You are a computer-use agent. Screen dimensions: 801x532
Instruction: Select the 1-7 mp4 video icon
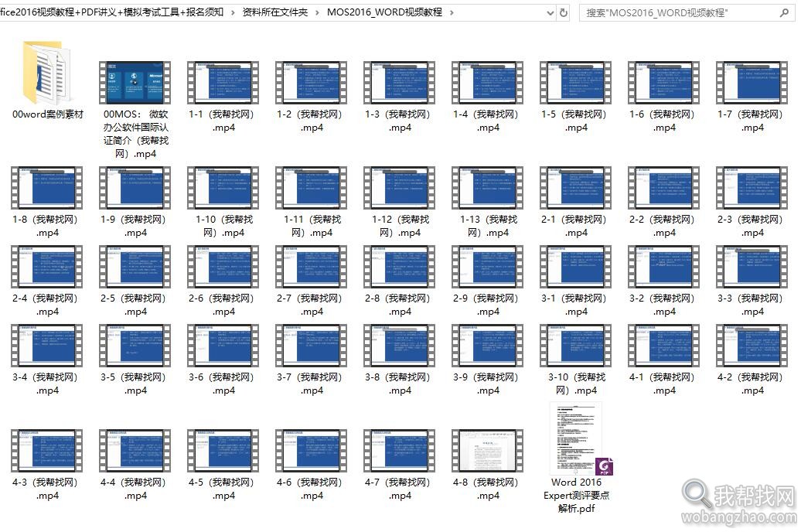[752, 83]
